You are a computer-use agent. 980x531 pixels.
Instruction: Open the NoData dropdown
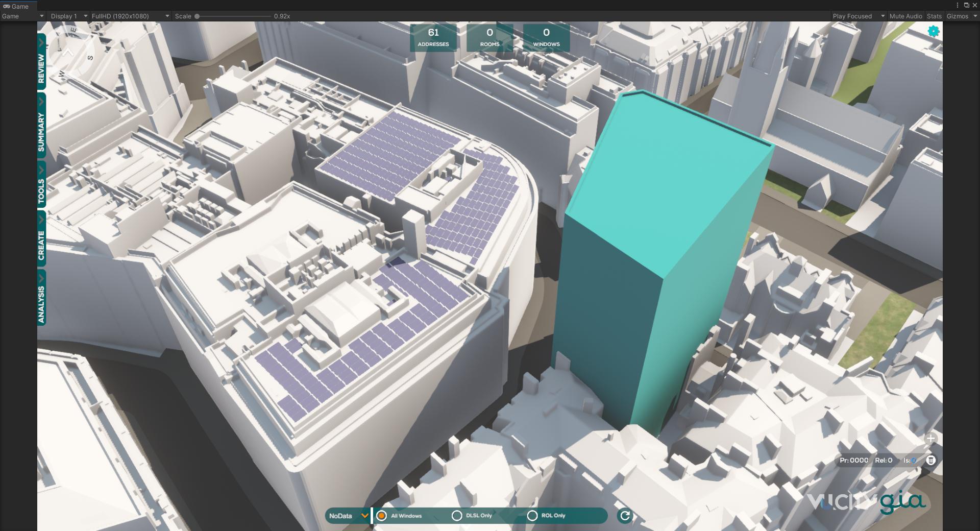click(348, 516)
